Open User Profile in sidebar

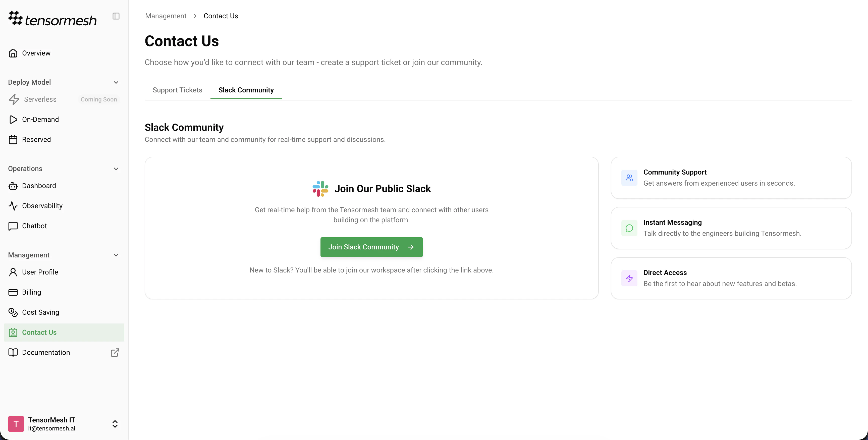coord(40,272)
